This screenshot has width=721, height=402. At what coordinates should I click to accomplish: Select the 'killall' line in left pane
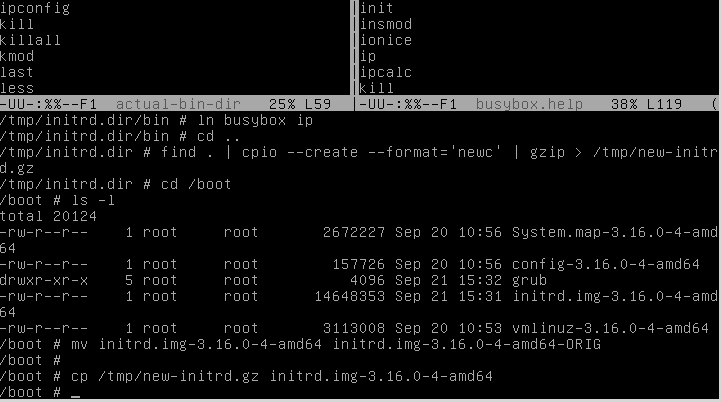pyautogui.click(x=30, y=40)
